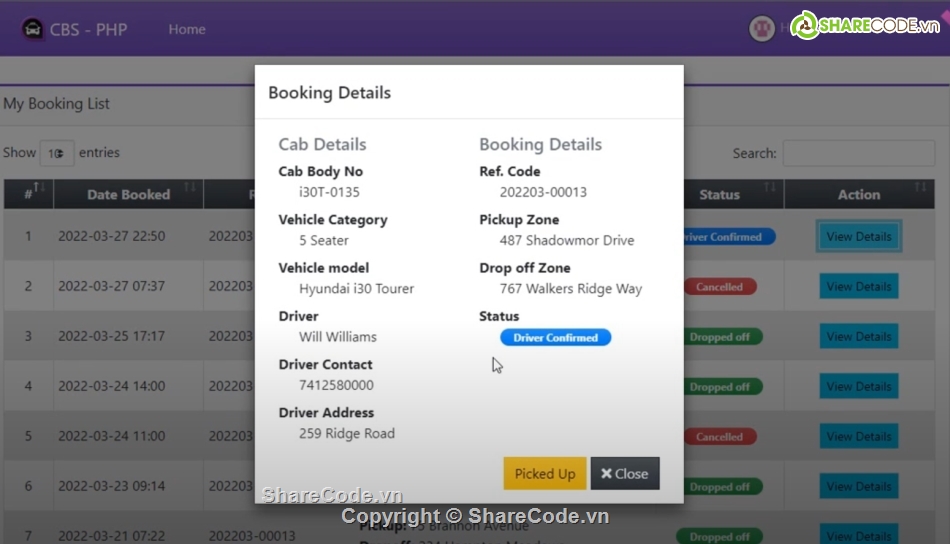The width and height of the screenshot is (950, 544).
Task: Select pickup zone 487 Shadowmor Drive
Action: (x=566, y=240)
